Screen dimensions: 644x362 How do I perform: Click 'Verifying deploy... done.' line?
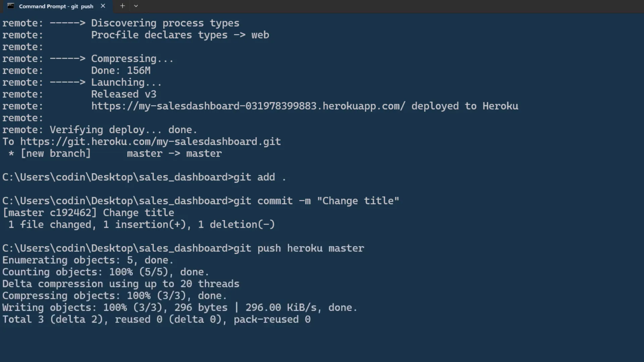click(x=123, y=130)
